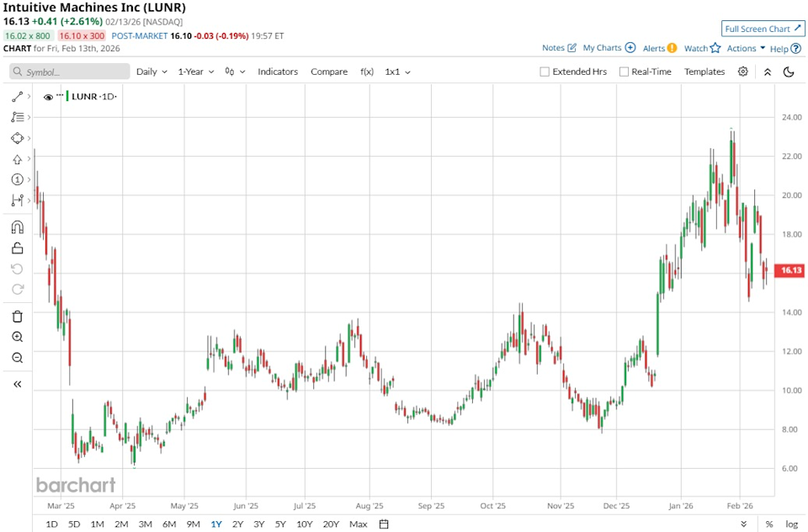Open chart settings gear icon
Image resolution: width=808 pixels, height=532 pixels.
[742, 72]
